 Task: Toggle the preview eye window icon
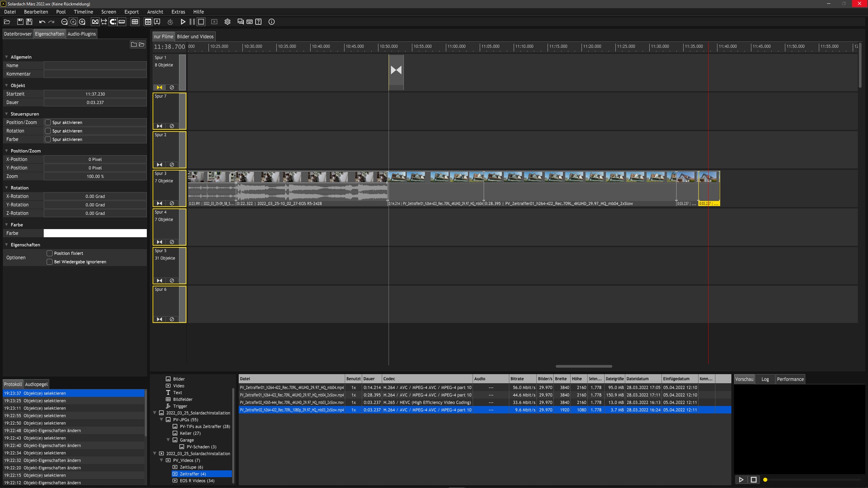click(x=148, y=22)
